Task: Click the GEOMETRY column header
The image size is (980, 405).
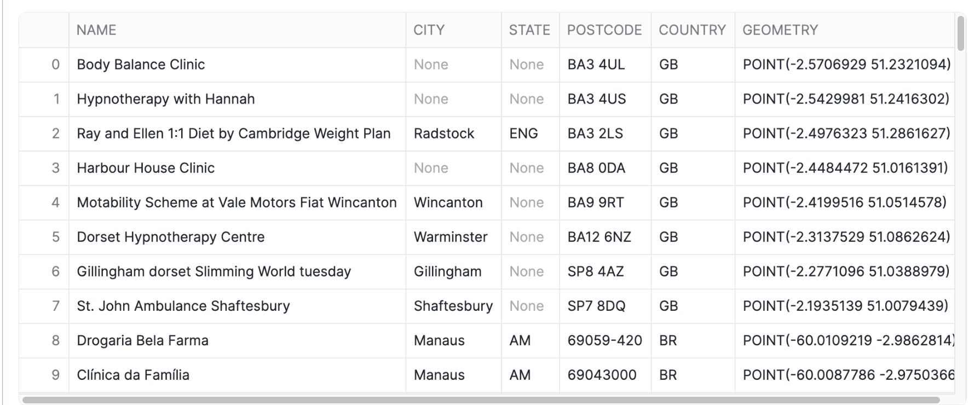Action: pyautogui.click(x=780, y=30)
